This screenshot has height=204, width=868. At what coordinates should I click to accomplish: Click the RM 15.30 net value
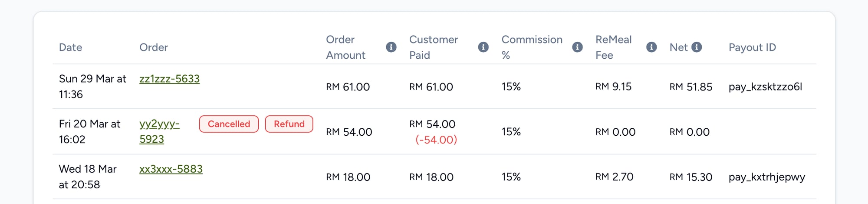[690, 177]
